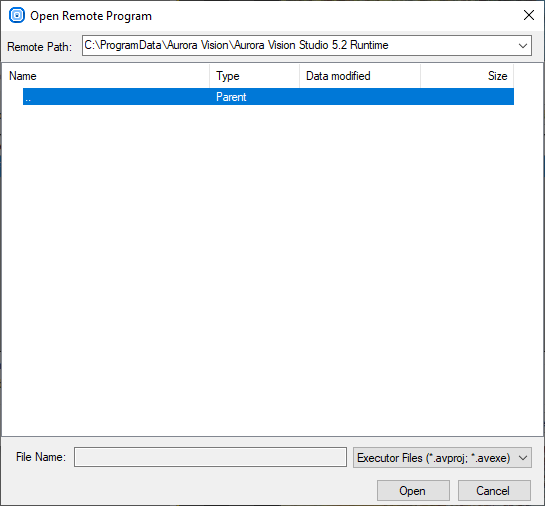Click the Aurora Vision icon in title bar

pos(17,16)
